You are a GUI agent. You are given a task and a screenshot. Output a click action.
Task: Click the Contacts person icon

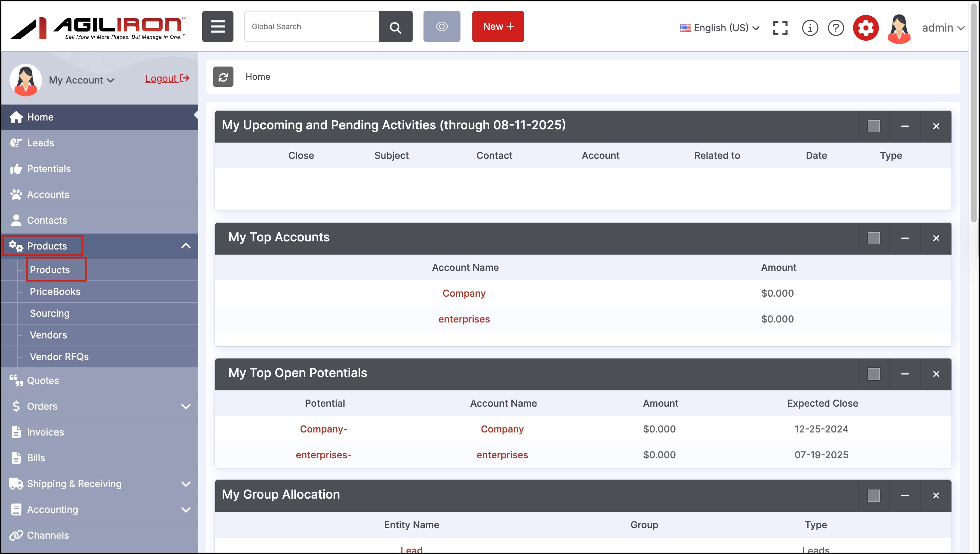tap(16, 220)
